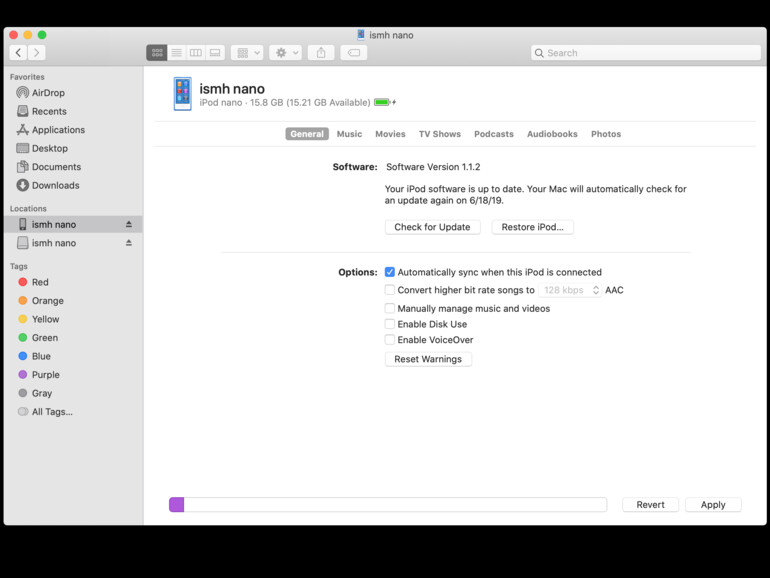Uncheck Automatically sync when iPod is connected
The width and height of the screenshot is (770, 578).
(389, 272)
